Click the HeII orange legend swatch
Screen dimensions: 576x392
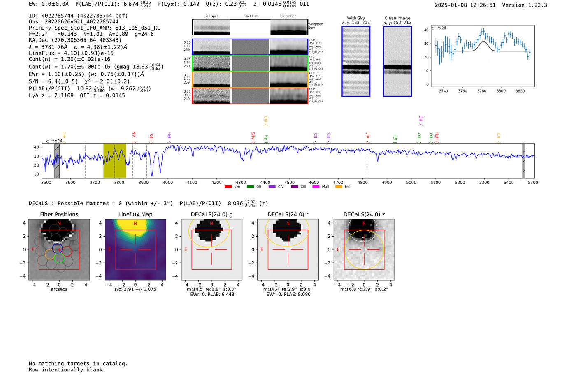[339, 187]
